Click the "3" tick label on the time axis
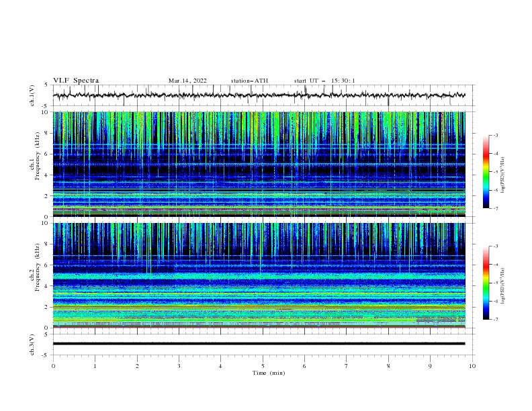 179,366
